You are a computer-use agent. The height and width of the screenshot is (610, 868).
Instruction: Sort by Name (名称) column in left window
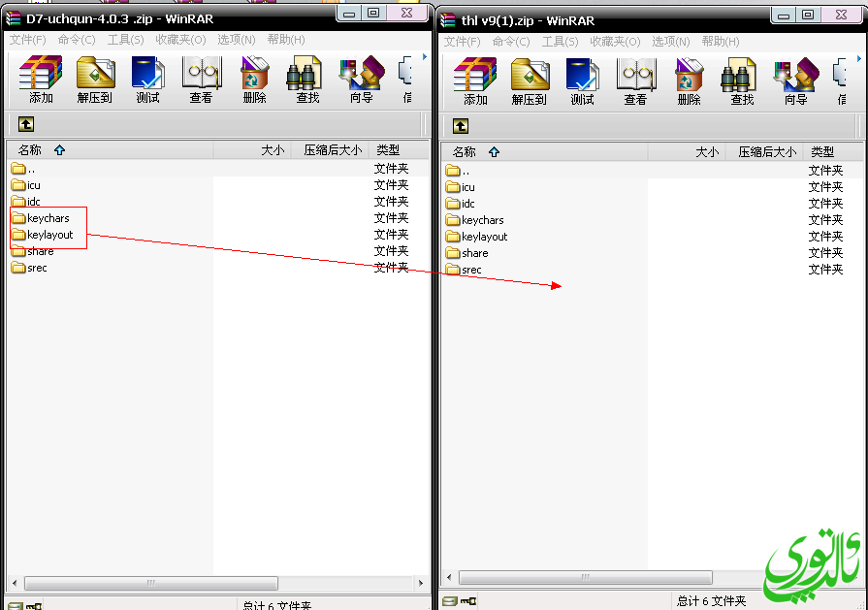[29, 150]
